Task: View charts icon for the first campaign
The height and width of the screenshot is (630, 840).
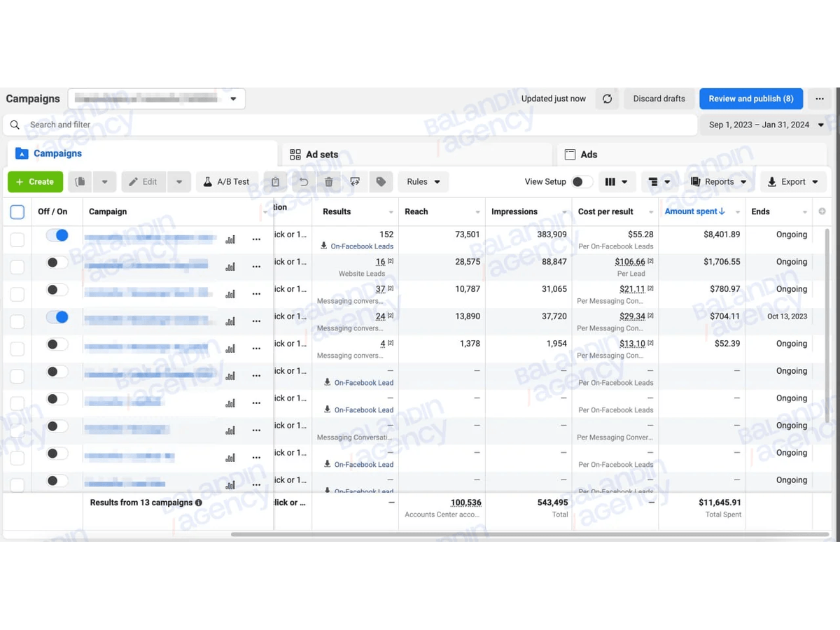Action: 230,239
